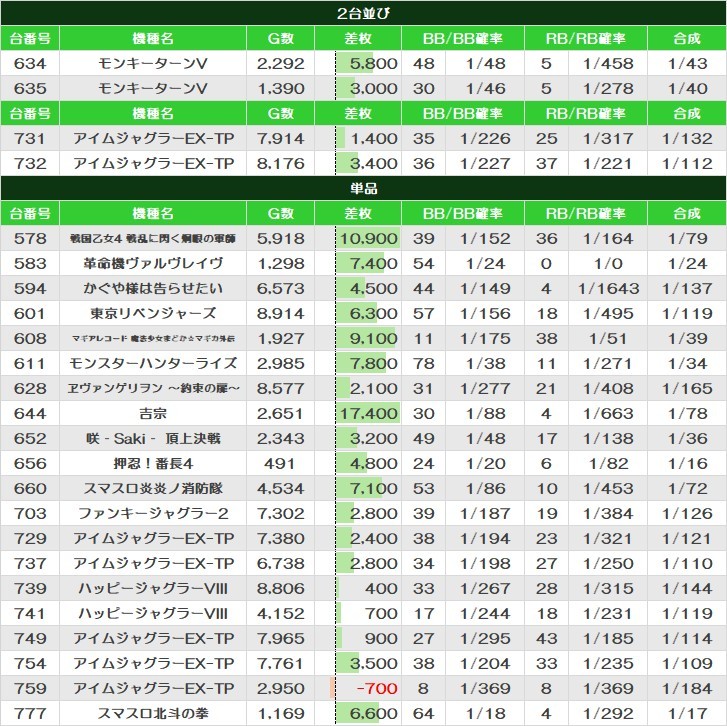Click the 単品 section header
Image resolution: width=727 pixels, height=726 pixels.
pyautogui.click(x=364, y=188)
